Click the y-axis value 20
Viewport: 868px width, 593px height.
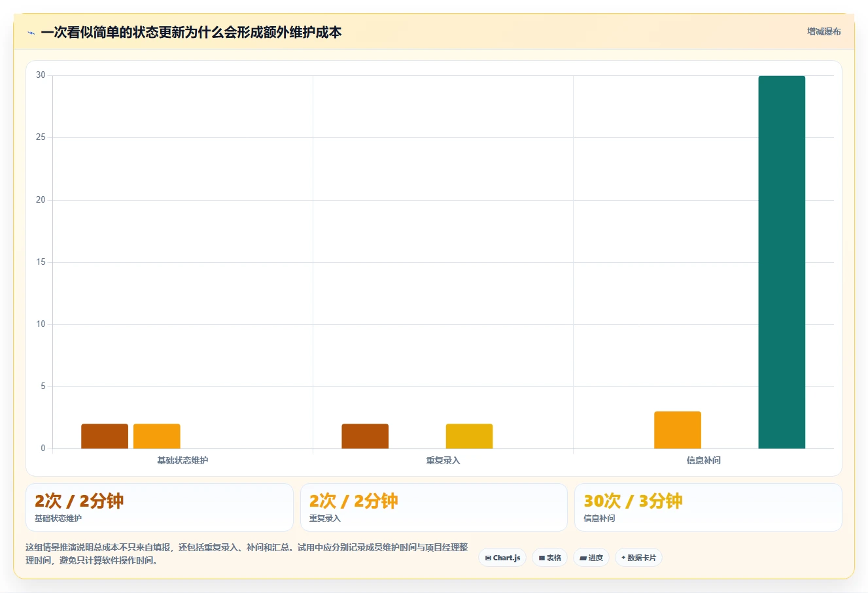coord(41,200)
